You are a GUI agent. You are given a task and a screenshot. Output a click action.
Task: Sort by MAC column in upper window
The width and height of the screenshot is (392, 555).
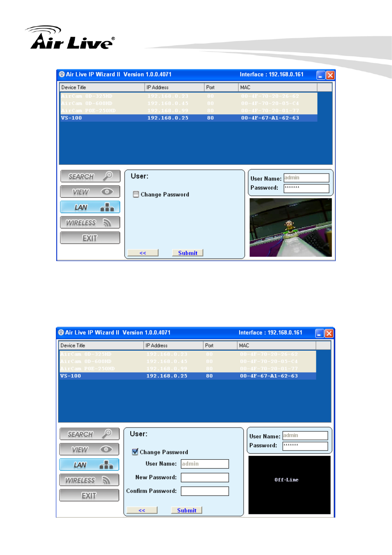click(x=278, y=88)
